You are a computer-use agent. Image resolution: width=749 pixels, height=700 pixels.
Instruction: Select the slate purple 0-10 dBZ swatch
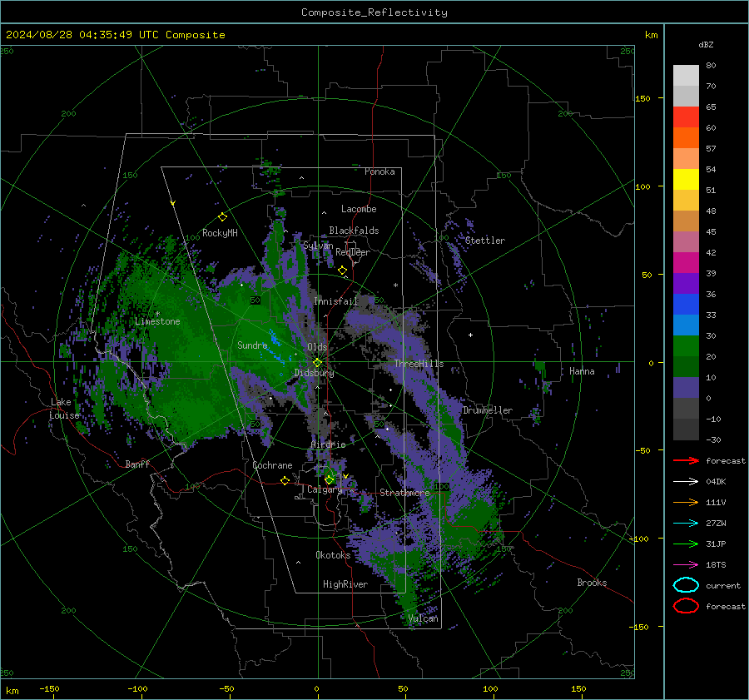click(x=686, y=387)
